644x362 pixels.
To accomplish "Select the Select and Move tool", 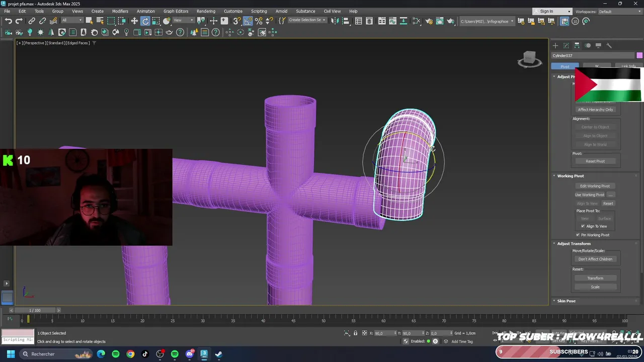I will point(134,21).
